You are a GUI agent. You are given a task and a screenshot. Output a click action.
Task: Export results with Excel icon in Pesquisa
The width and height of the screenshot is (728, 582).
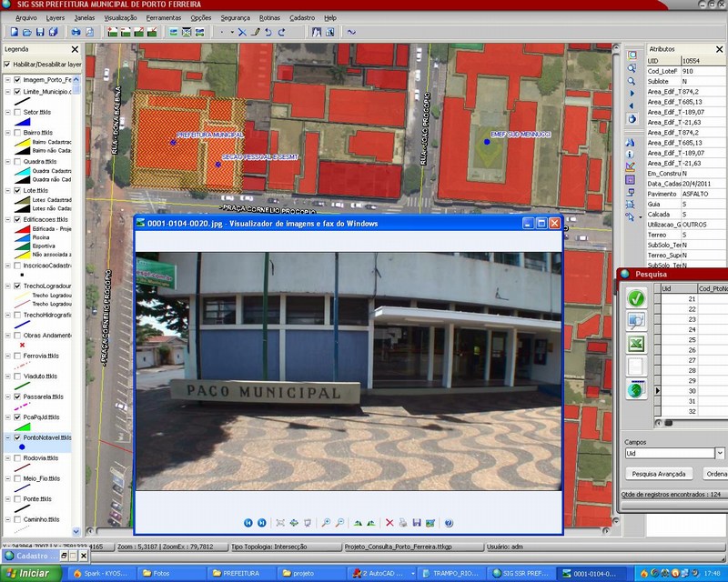[x=637, y=344]
